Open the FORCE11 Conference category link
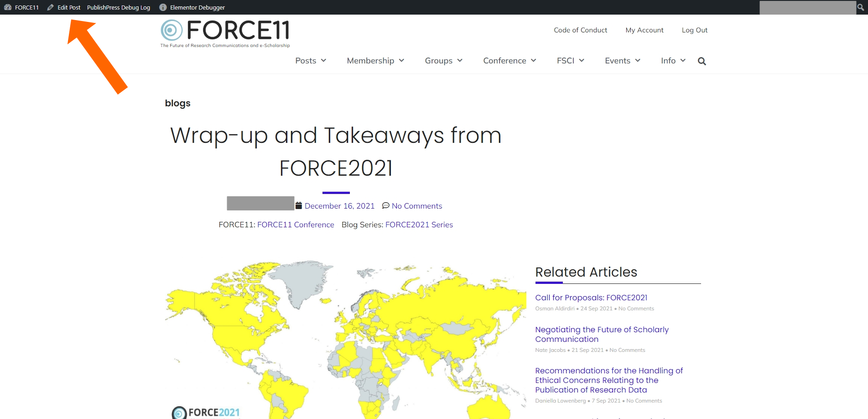Screen dimensions: 868x419 click(296, 225)
